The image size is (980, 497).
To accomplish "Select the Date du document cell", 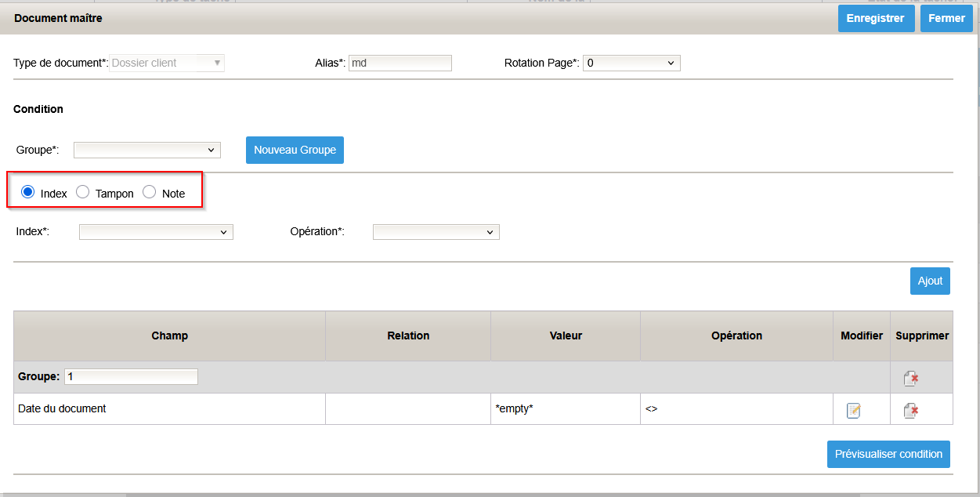I will point(169,408).
